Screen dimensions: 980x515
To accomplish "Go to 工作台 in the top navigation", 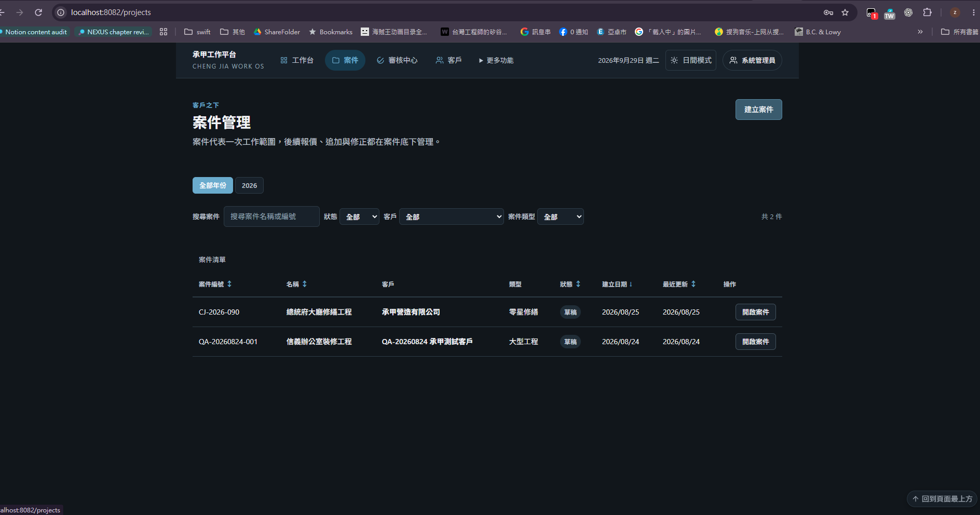I will (x=297, y=60).
